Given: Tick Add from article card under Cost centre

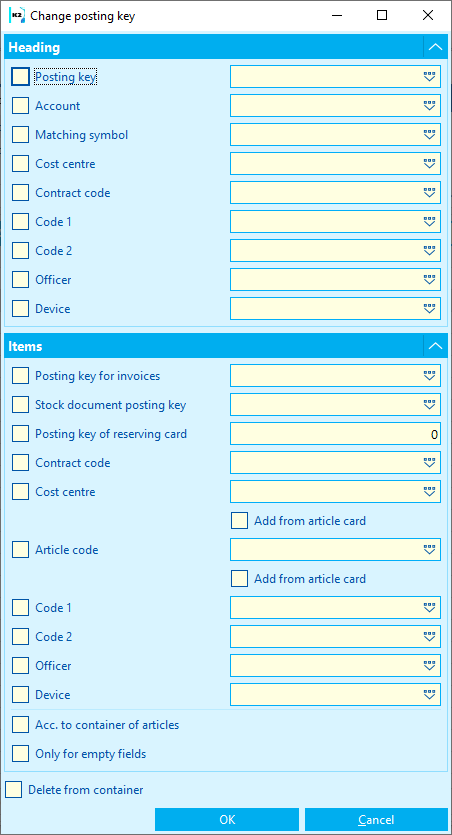Looking at the screenshot, I should click(240, 521).
